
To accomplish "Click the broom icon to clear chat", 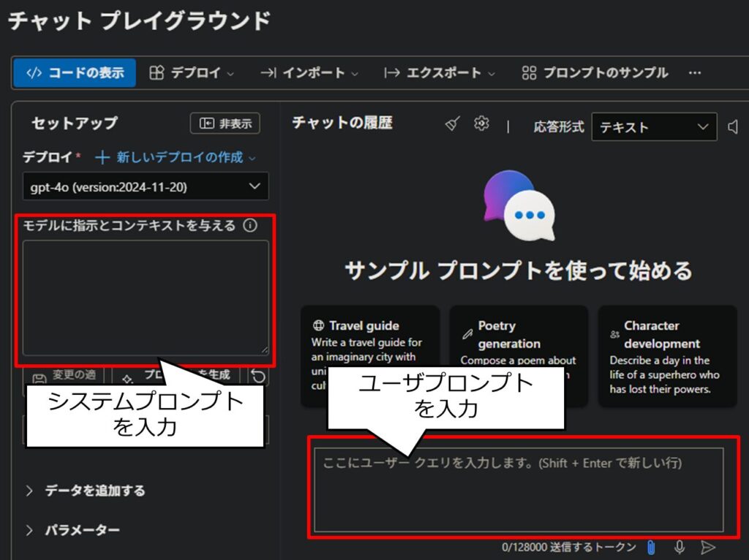I will tap(452, 124).
